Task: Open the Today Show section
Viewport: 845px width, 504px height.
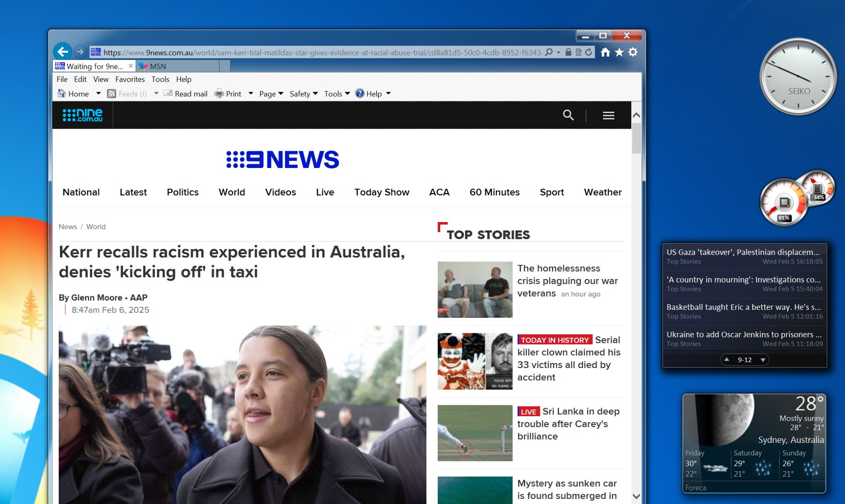Action: pos(382,192)
